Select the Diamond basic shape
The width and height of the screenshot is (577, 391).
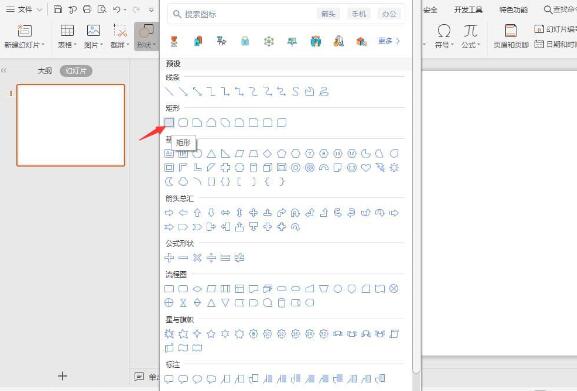(x=268, y=153)
